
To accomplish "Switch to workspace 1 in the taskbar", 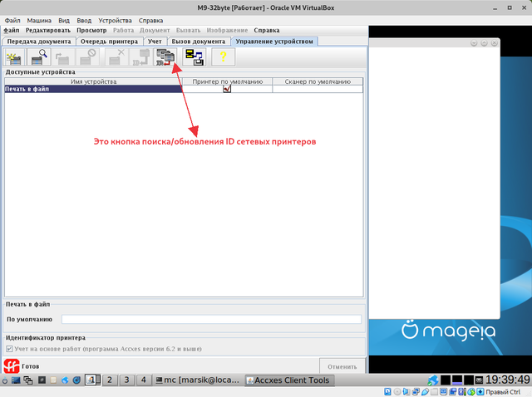I will [x=92, y=380].
